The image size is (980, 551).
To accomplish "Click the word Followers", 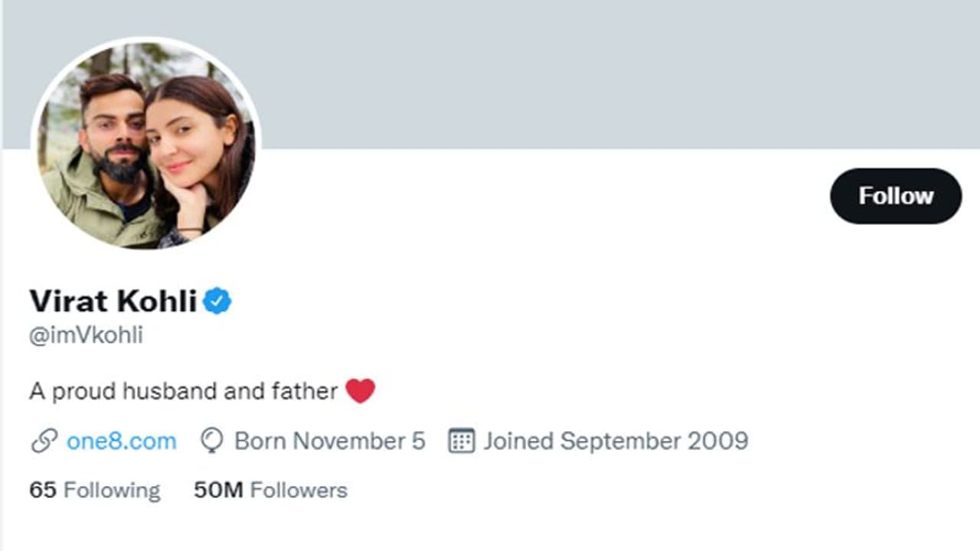I will tap(299, 490).
